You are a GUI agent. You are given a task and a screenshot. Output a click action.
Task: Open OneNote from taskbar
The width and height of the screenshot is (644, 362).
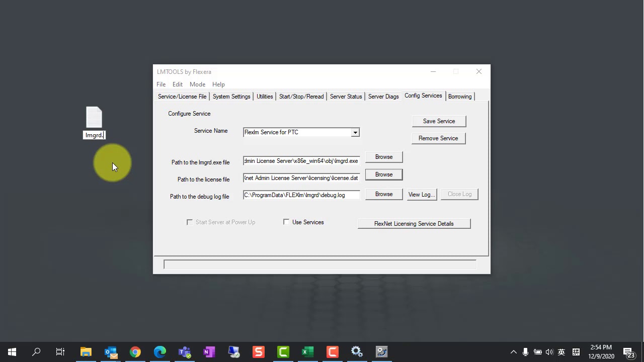[209, 352]
